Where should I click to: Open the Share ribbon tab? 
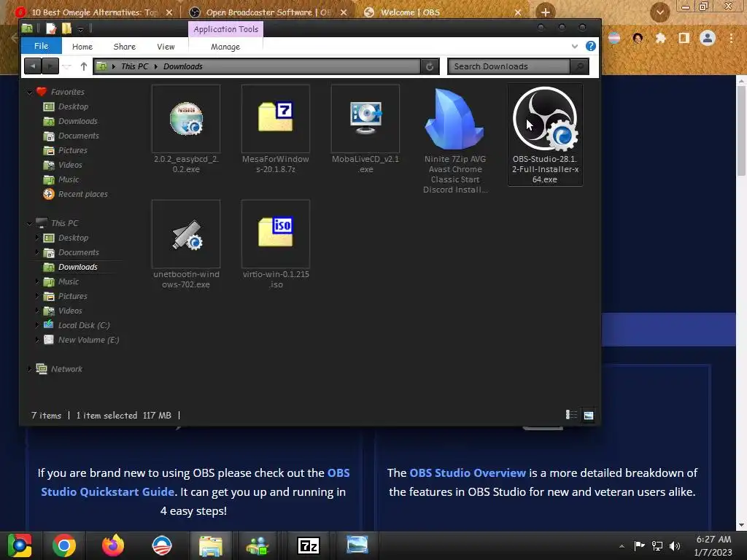(124, 47)
